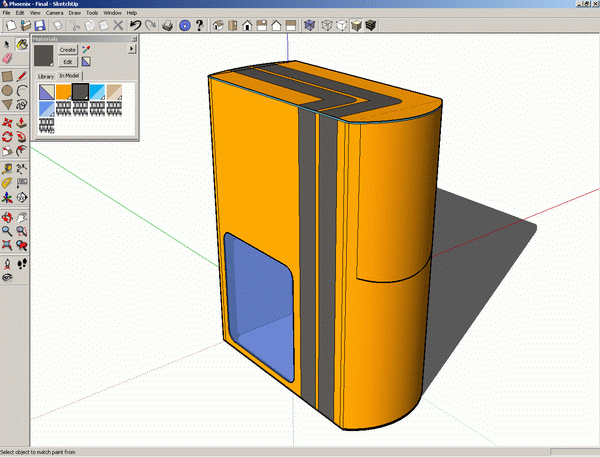
Task: Enable X-ray display mode
Action: tap(311, 24)
